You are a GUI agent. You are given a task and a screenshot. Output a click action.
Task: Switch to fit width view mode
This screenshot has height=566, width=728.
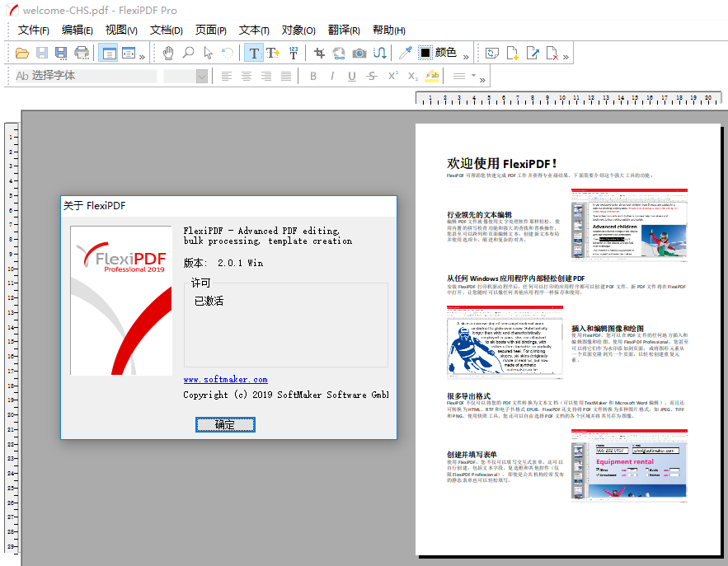coord(128,53)
